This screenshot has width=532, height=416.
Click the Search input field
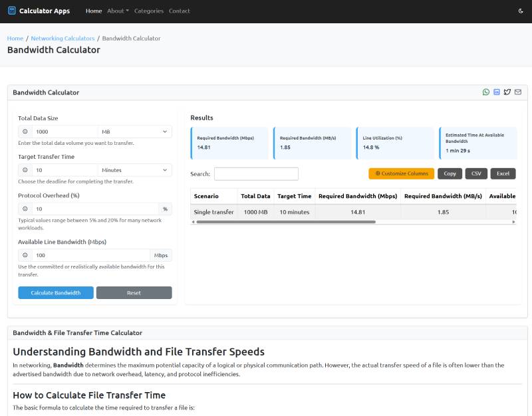coord(256,174)
